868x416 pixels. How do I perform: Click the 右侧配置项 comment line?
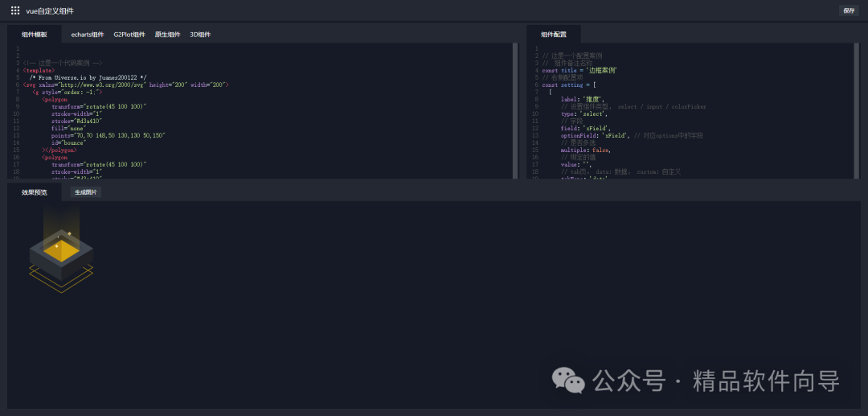click(x=563, y=77)
